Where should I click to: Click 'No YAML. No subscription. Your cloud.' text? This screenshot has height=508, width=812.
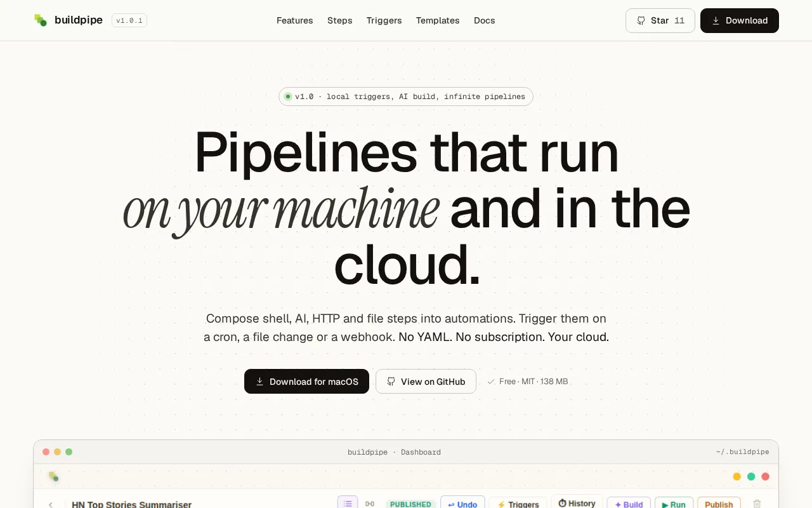(504, 337)
